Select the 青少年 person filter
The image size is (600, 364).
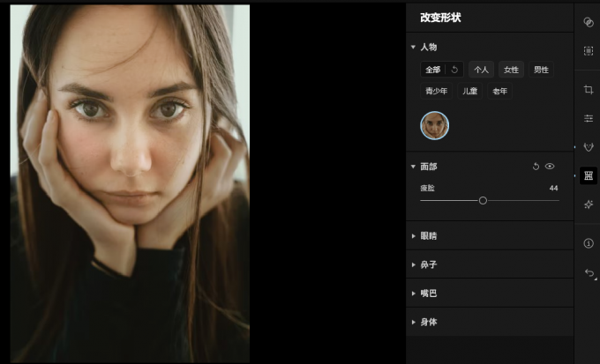point(436,91)
